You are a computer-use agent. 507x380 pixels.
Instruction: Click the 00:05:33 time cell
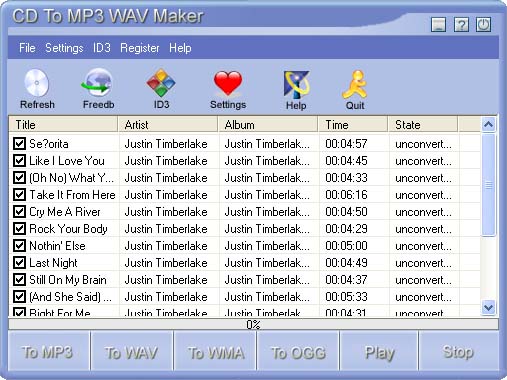pyautogui.click(x=346, y=297)
